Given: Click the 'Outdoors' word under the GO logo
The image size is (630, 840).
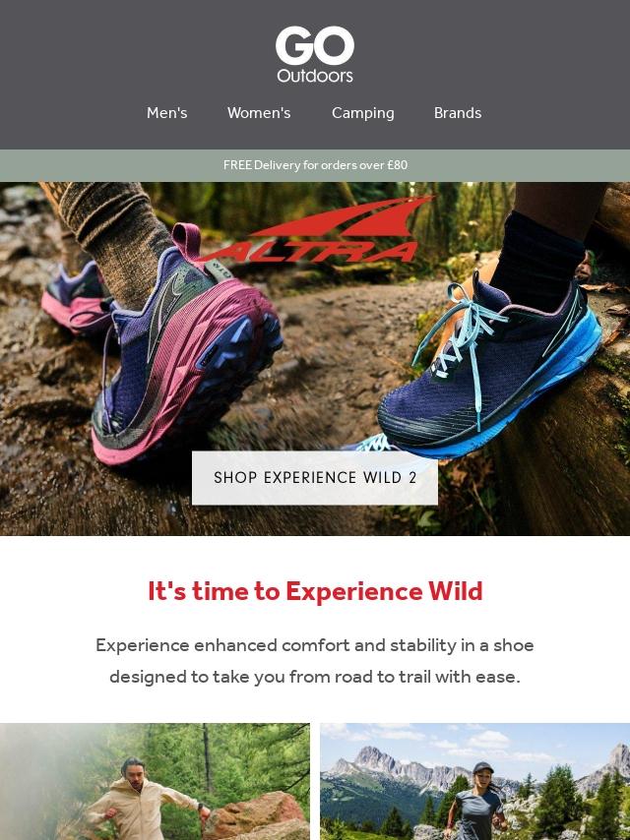Looking at the screenshot, I should point(315,76).
